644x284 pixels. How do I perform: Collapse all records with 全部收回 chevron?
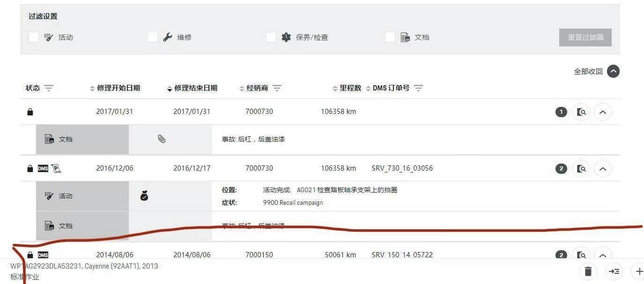click(613, 71)
